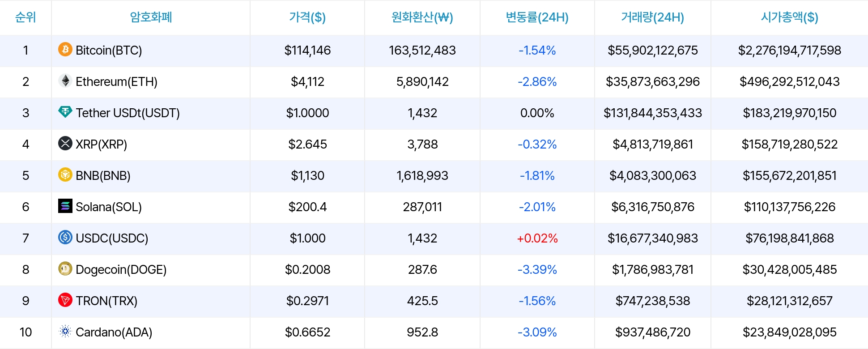The height and width of the screenshot is (349, 868).
Task: Click the USDC blue logo icon
Action: [x=65, y=237]
